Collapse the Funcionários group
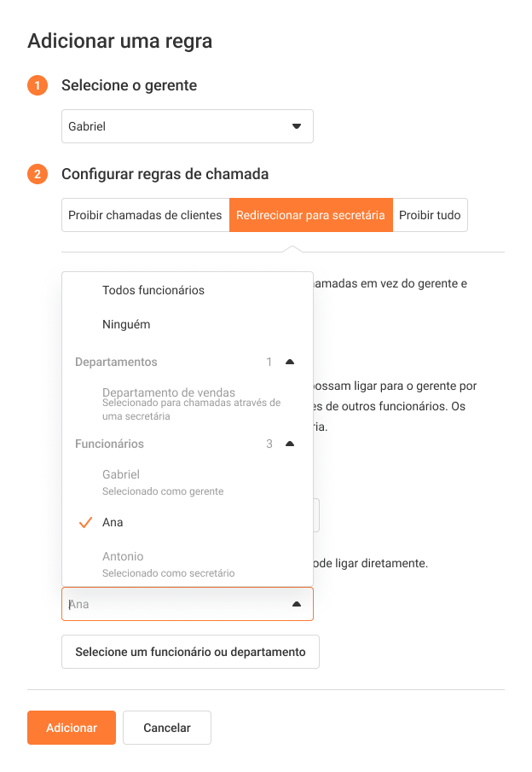Viewport: 532px width, 772px height. pyautogui.click(x=290, y=444)
